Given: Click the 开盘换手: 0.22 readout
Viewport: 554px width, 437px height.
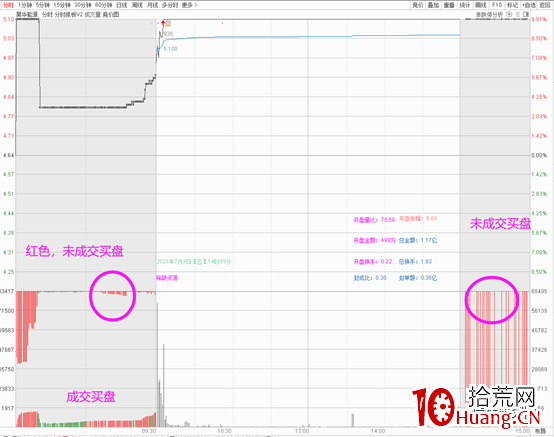Looking at the screenshot, I should pyautogui.click(x=373, y=261).
